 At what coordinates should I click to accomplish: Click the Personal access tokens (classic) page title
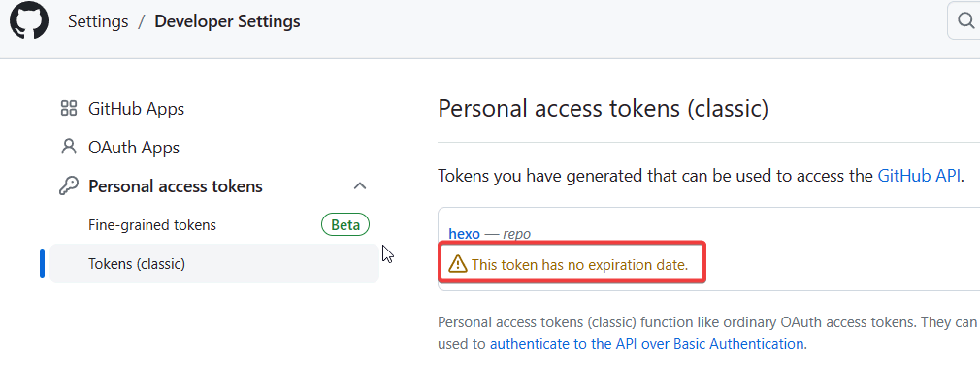604,109
